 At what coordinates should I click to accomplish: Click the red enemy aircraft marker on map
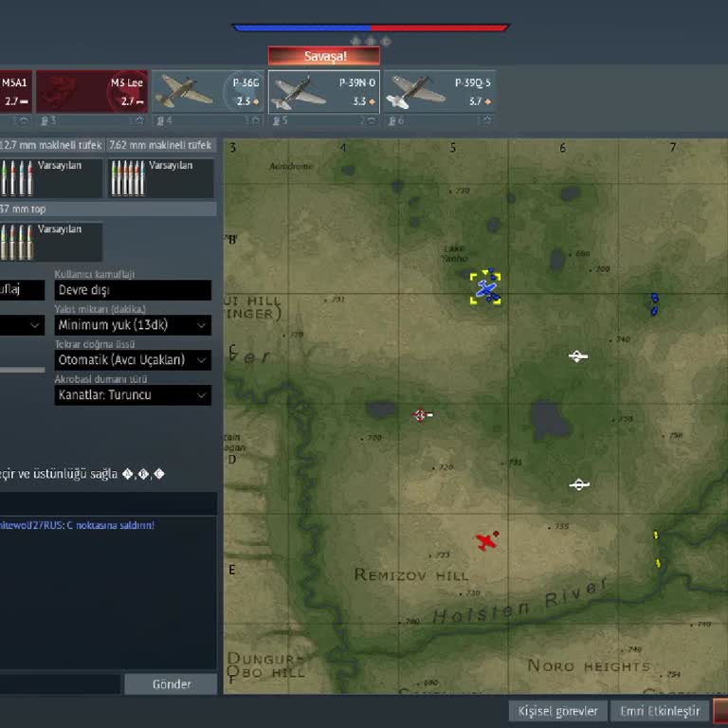[x=486, y=541]
